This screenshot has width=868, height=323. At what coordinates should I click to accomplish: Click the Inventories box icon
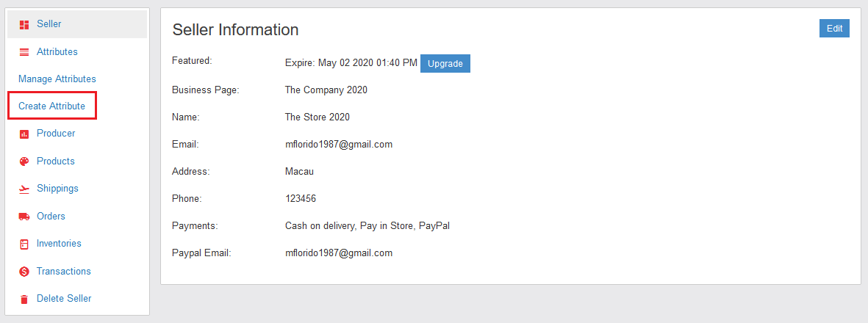24,244
